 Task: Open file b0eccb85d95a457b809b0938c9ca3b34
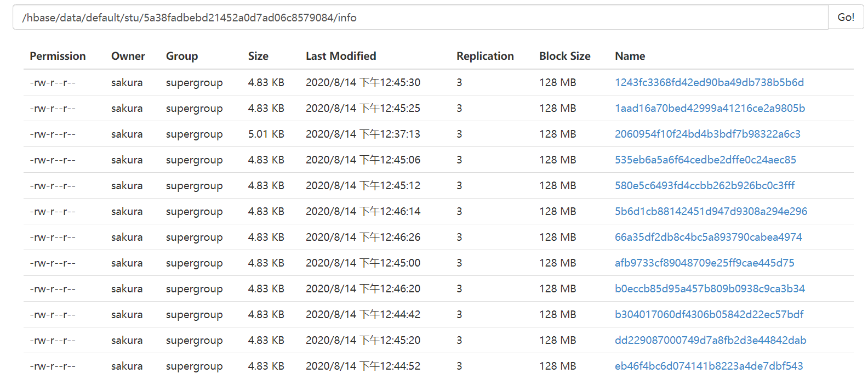point(710,289)
